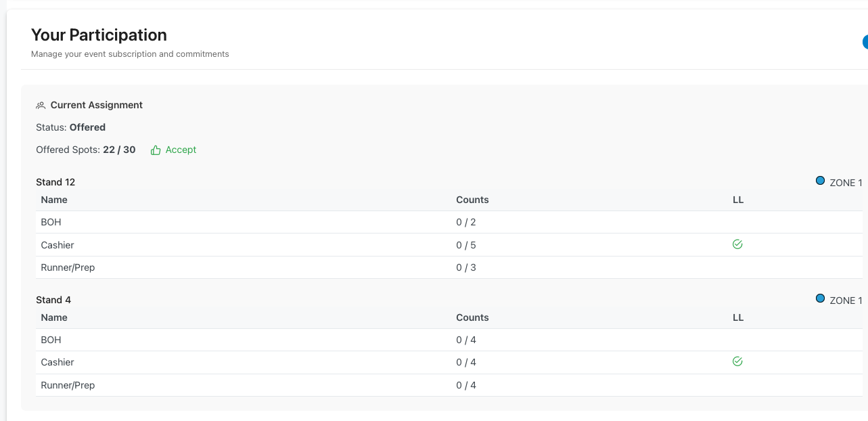Click the blue circle at the header's right edge
The height and width of the screenshot is (421, 868).
[x=865, y=43]
